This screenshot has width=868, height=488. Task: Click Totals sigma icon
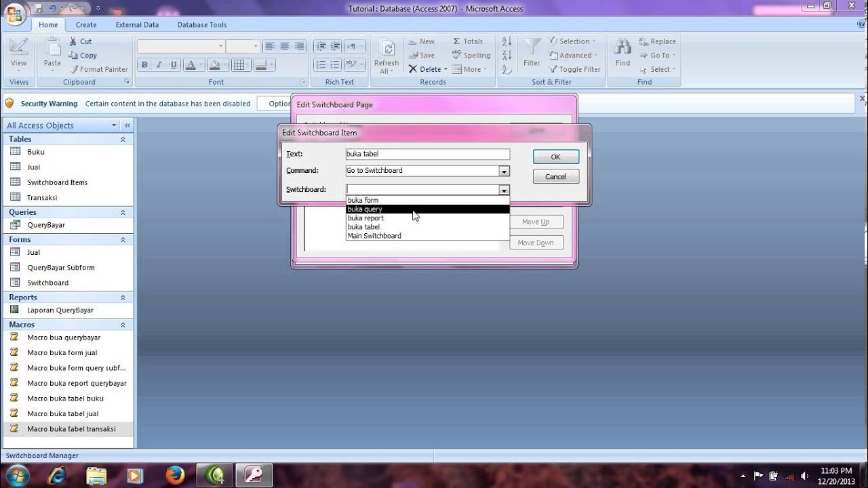coord(456,41)
